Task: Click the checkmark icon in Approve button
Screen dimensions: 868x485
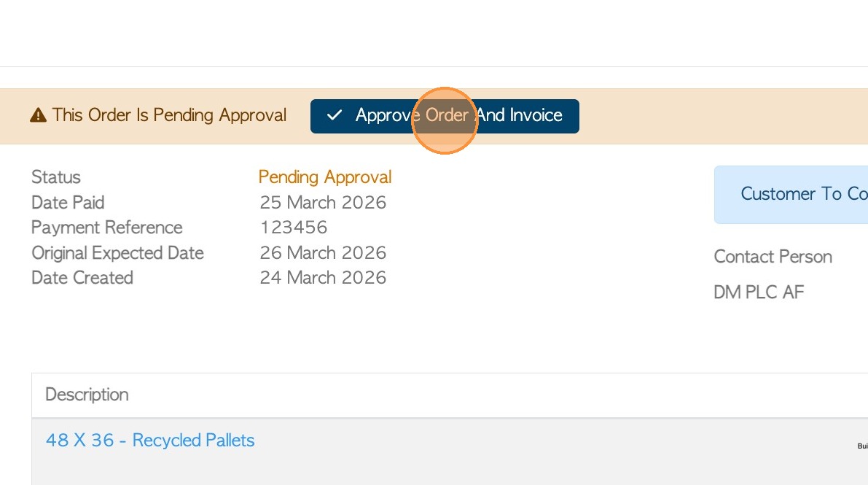Action: point(335,115)
